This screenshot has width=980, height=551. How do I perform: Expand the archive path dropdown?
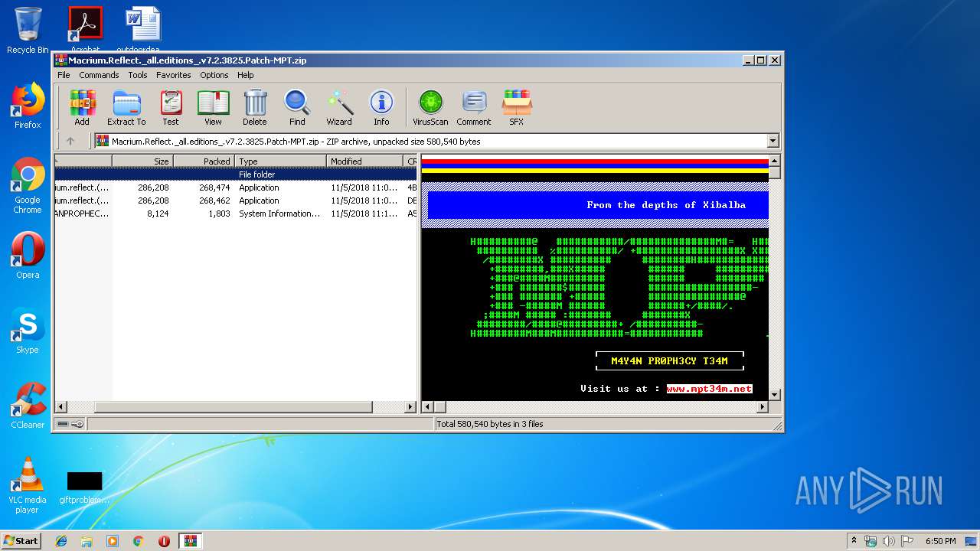(773, 141)
